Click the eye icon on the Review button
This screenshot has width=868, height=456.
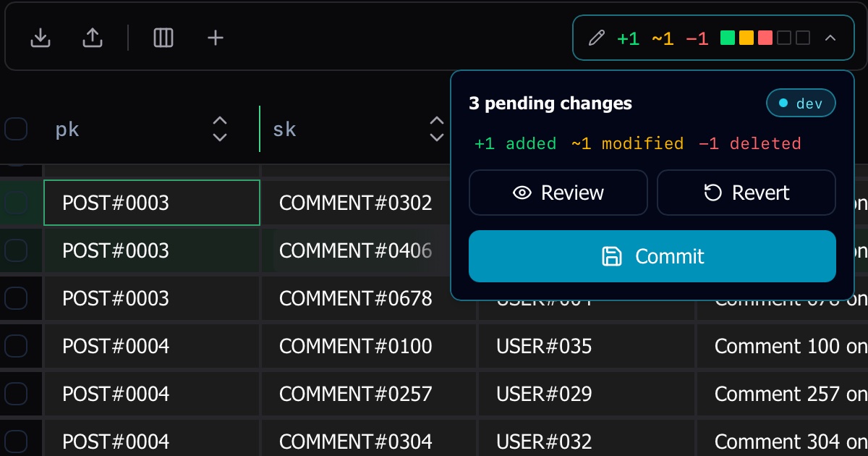click(x=522, y=193)
